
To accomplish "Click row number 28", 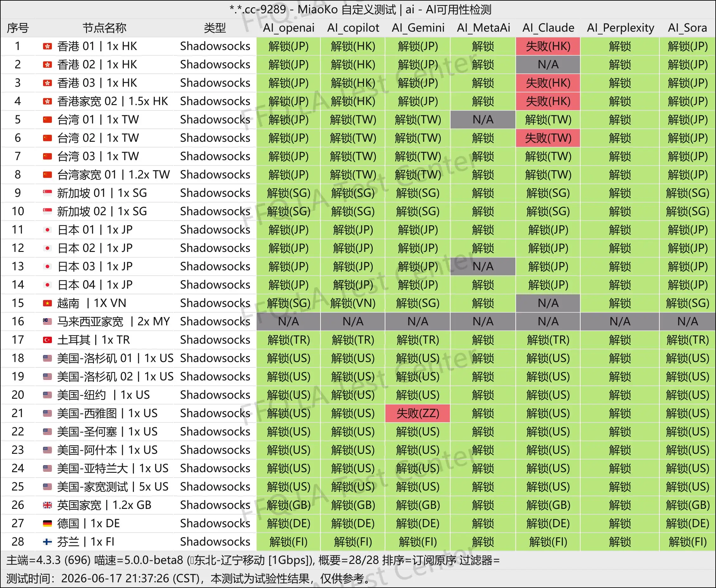I will pyautogui.click(x=18, y=542).
